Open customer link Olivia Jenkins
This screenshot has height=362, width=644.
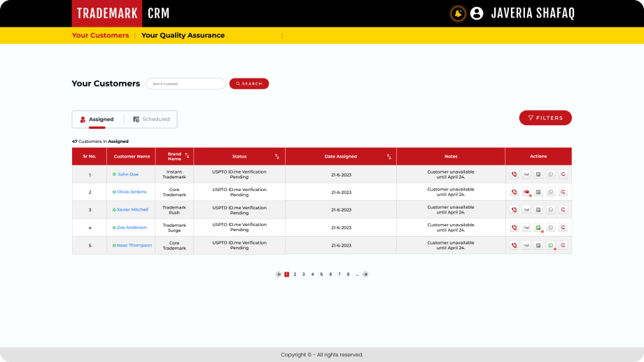[132, 192]
